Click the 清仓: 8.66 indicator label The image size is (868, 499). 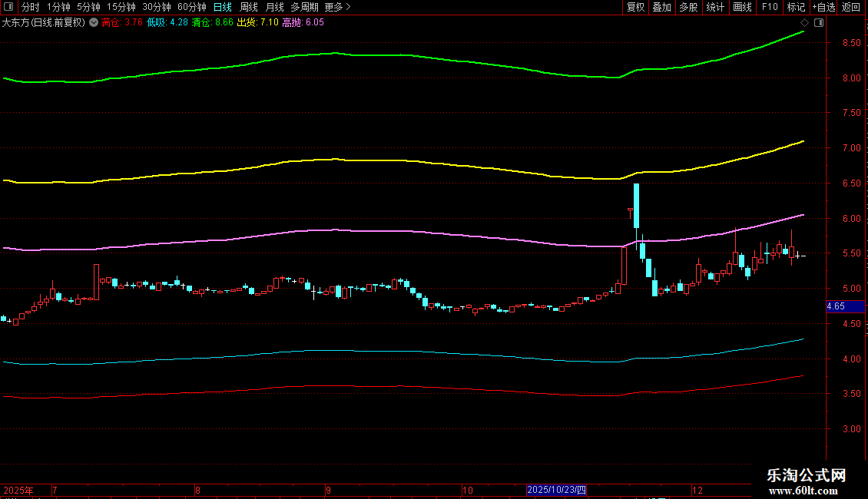tap(213, 23)
